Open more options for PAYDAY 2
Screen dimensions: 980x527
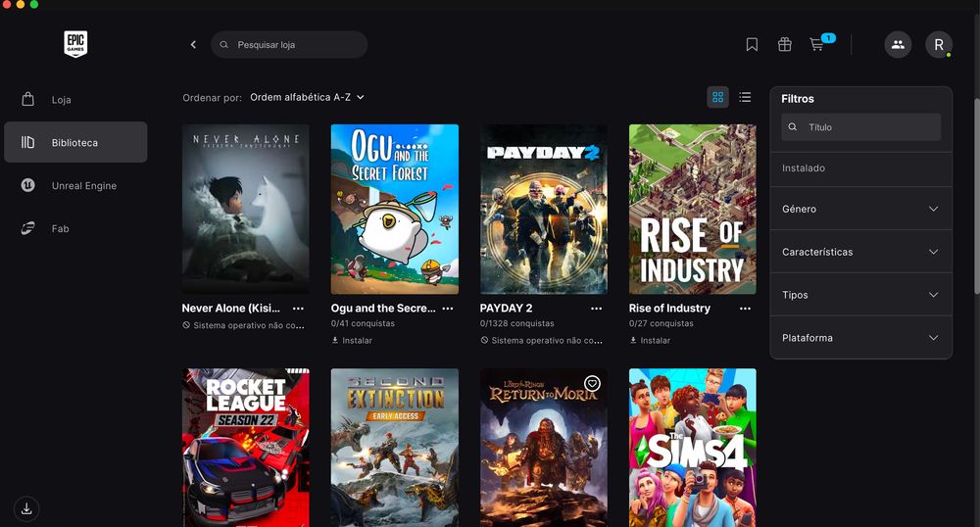pos(596,309)
